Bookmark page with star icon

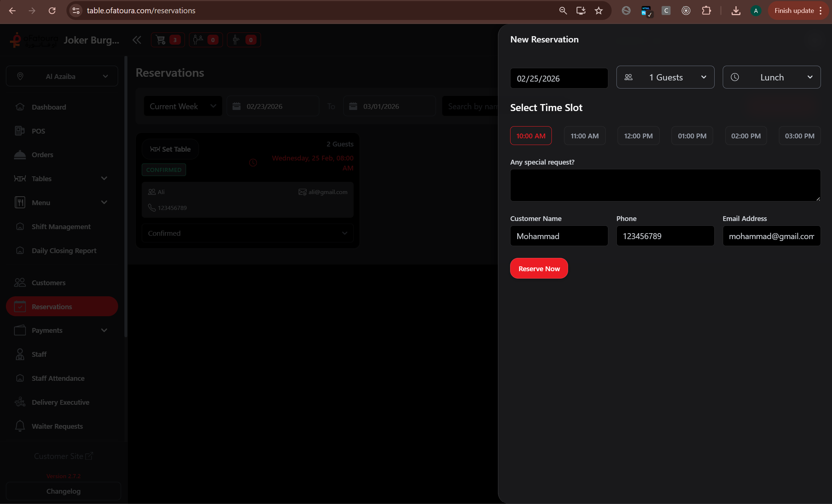tap(599, 11)
